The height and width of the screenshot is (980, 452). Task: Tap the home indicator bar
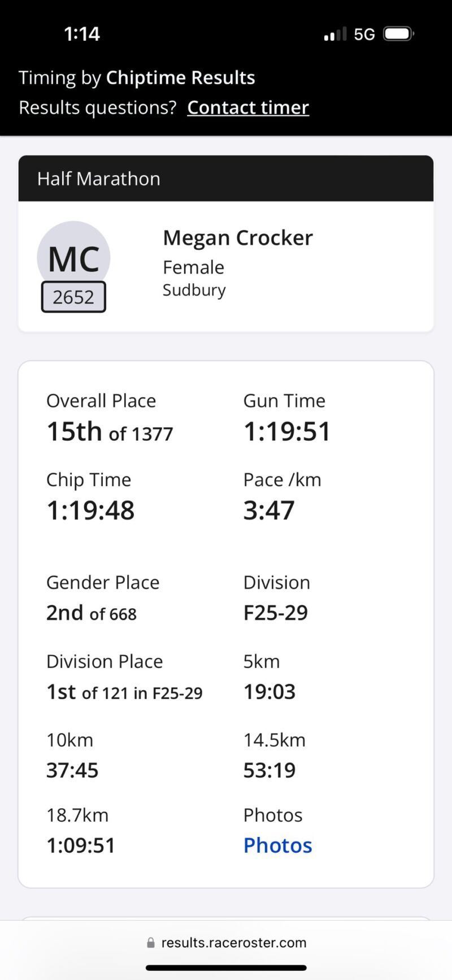coord(226,968)
